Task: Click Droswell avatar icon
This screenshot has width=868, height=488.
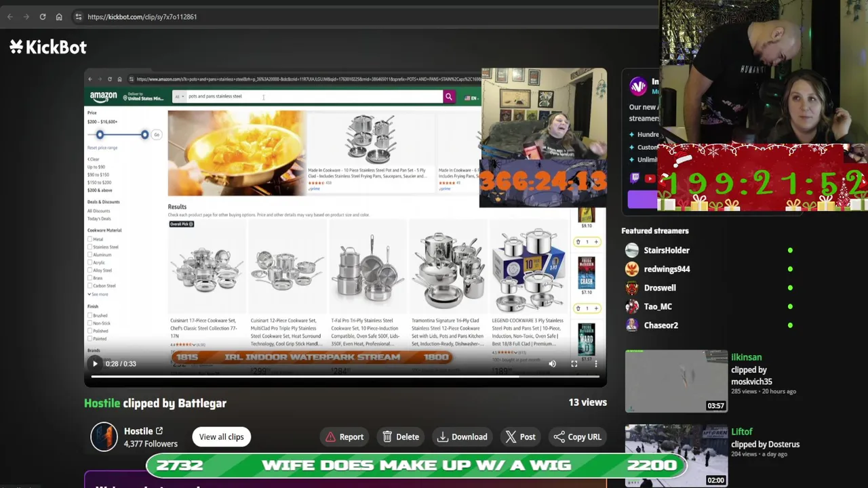Action: point(632,288)
